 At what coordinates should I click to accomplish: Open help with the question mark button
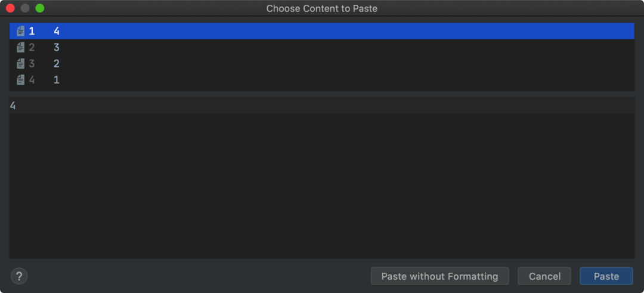(x=19, y=276)
